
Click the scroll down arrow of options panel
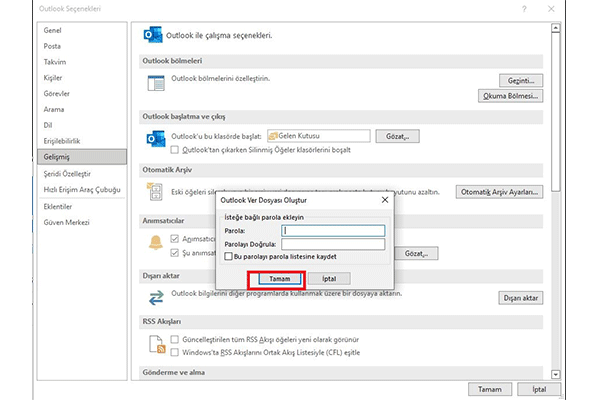click(556, 374)
